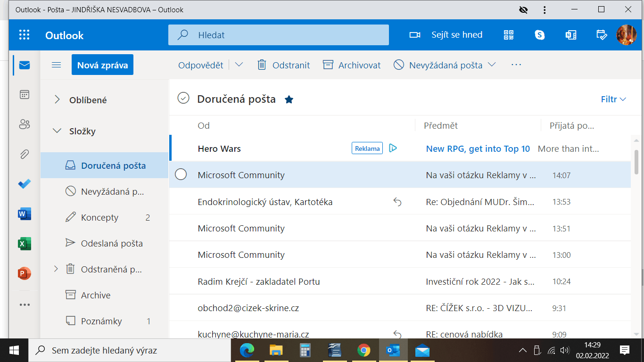Open the OneNote feed icon
Viewport: 644px width, 362px height.
click(x=571, y=35)
